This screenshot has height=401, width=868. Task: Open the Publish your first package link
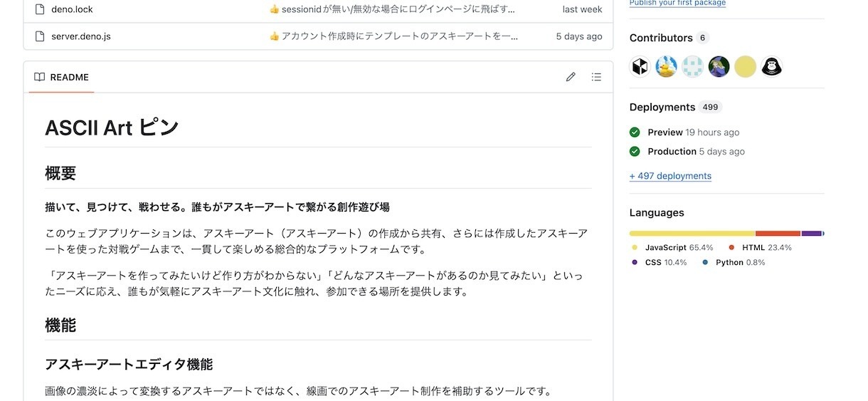(677, 3)
